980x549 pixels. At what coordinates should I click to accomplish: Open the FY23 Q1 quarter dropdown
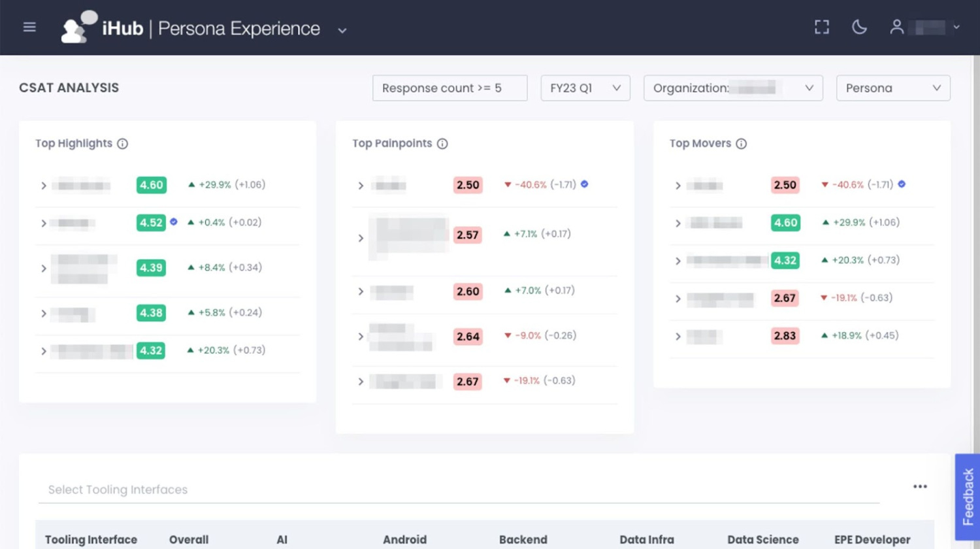pos(585,88)
